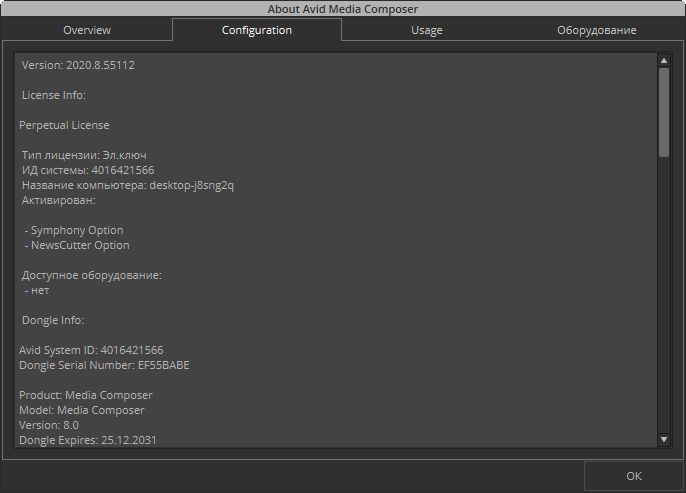Click the Avid System ID line
Viewport: 686px width, 493px height.
pos(91,350)
